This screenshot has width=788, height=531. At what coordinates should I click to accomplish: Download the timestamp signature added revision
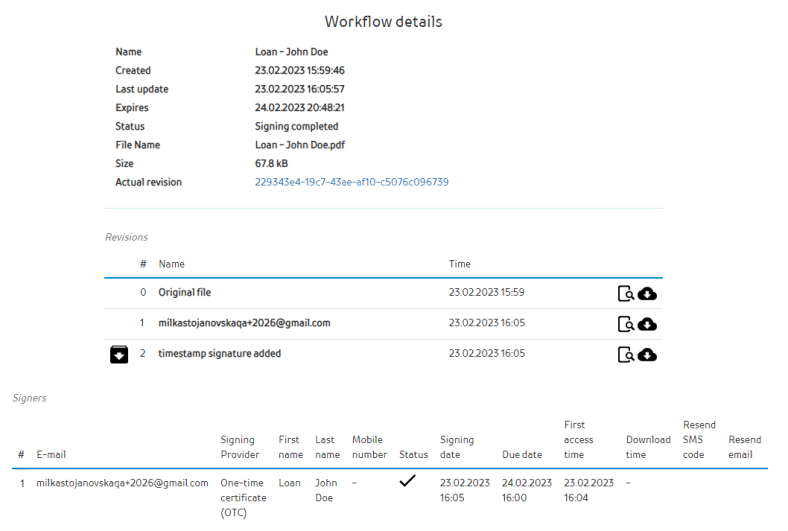click(x=647, y=354)
